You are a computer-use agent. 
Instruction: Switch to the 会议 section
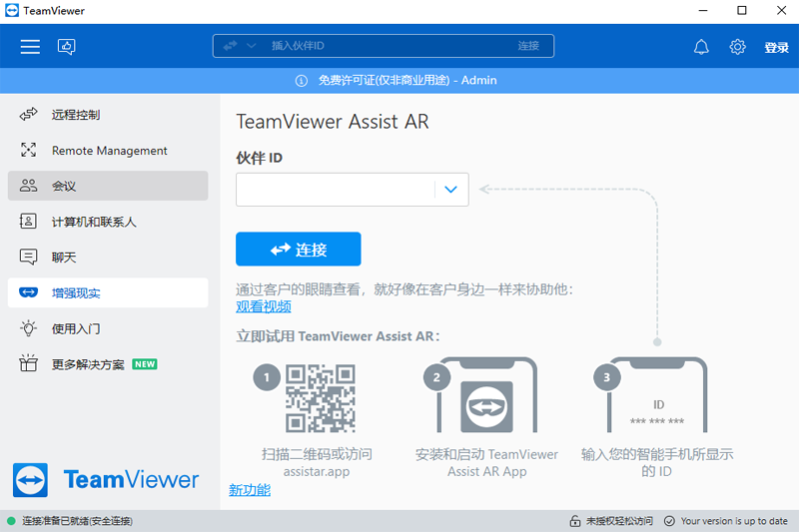[108, 186]
